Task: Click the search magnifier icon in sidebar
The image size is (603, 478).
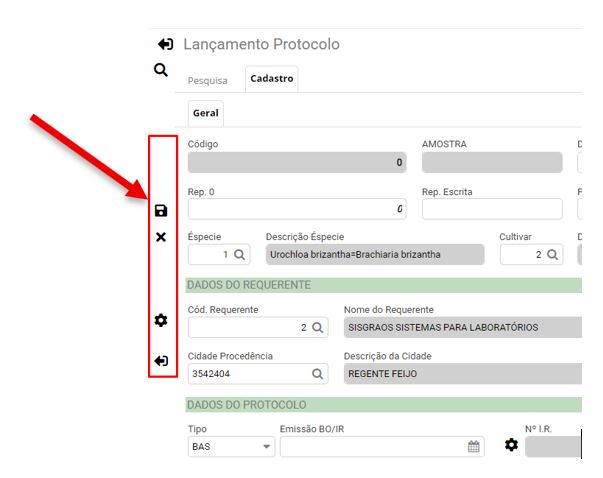Action: click(160, 70)
